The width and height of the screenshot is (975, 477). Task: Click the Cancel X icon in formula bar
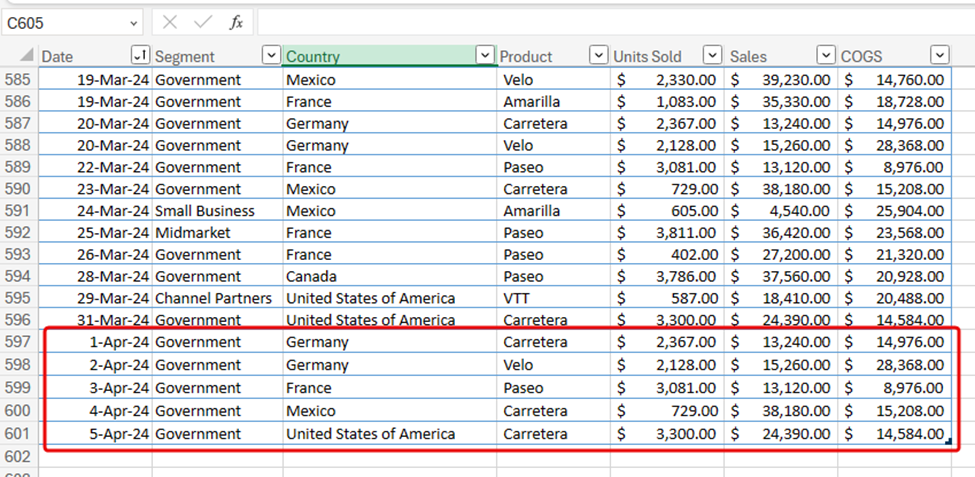point(170,22)
